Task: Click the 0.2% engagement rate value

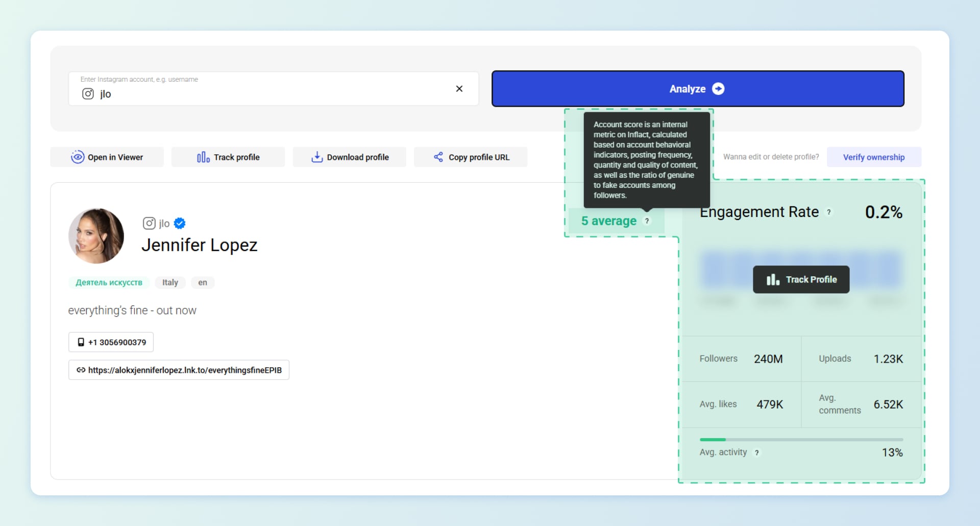Action: (x=884, y=212)
